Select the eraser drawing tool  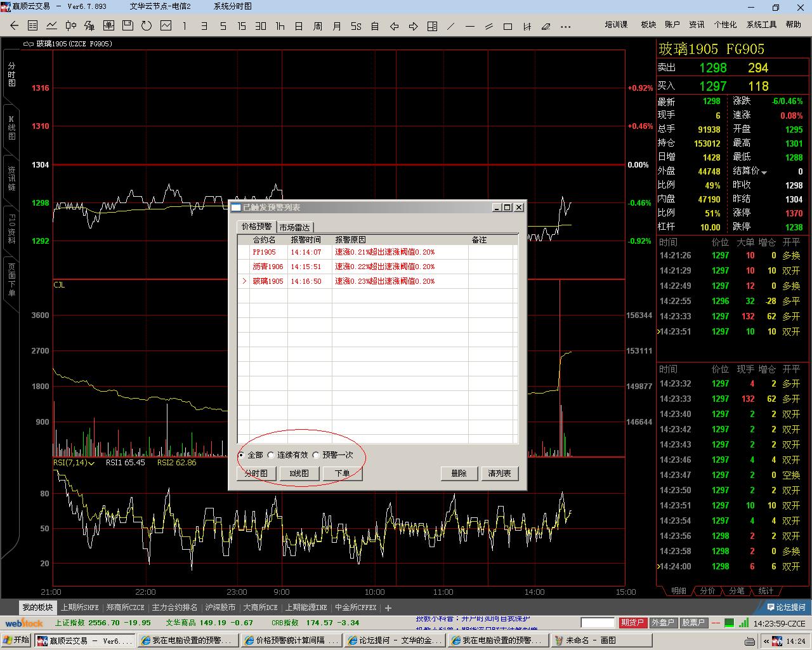[546, 27]
